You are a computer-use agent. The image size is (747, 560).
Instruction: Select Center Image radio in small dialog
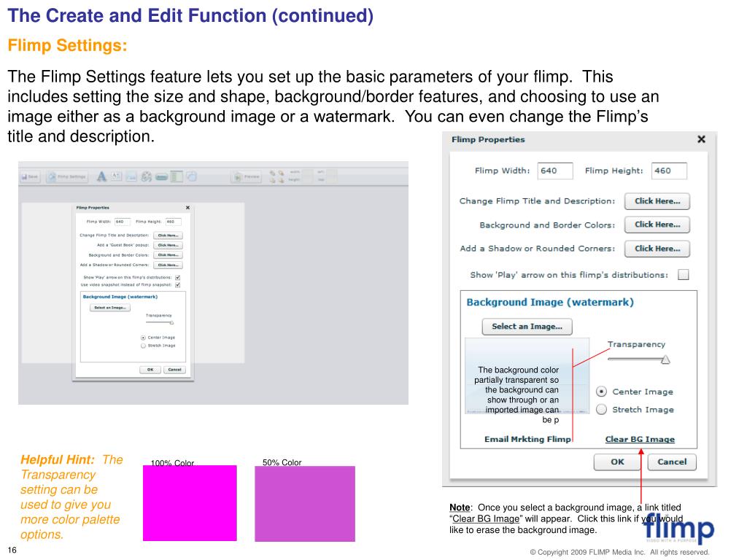coord(143,338)
